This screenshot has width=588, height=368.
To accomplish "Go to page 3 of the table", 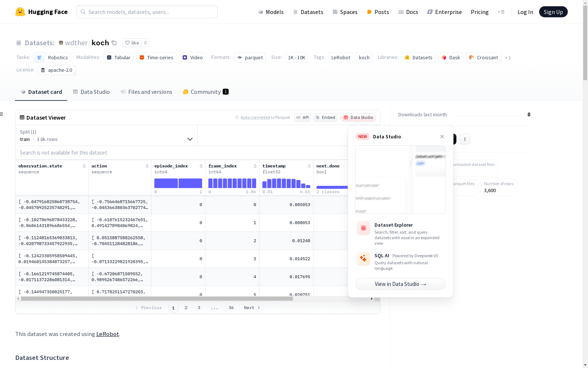I will pyautogui.click(x=199, y=308).
